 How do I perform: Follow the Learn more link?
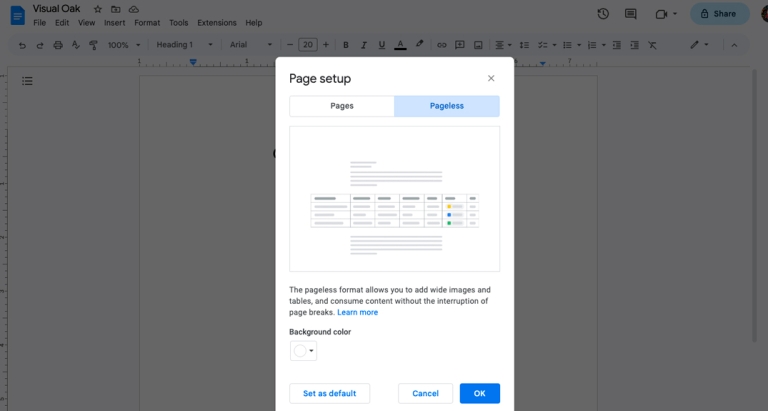[358, 313]
